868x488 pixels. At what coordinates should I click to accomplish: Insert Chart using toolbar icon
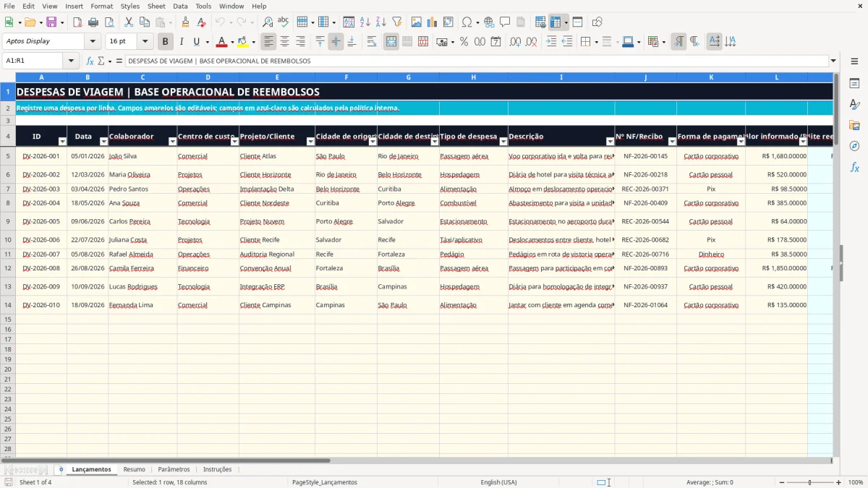click(x=433, y=22)
